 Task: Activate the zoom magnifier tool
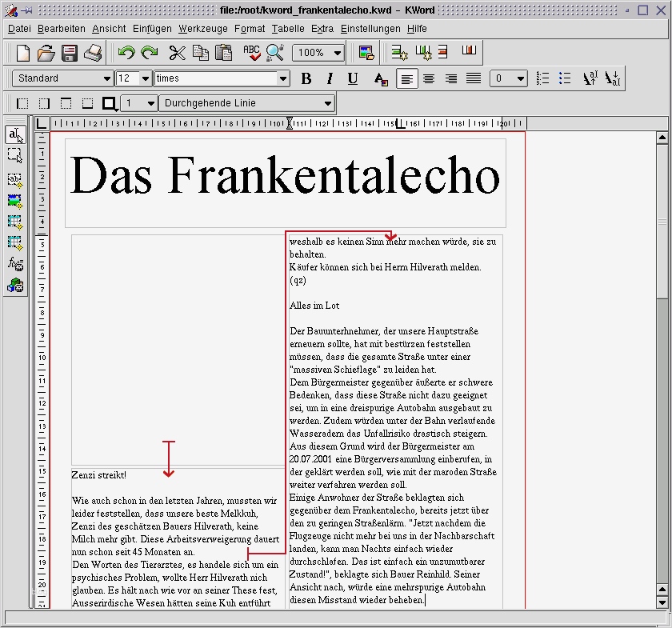point(273,52)
